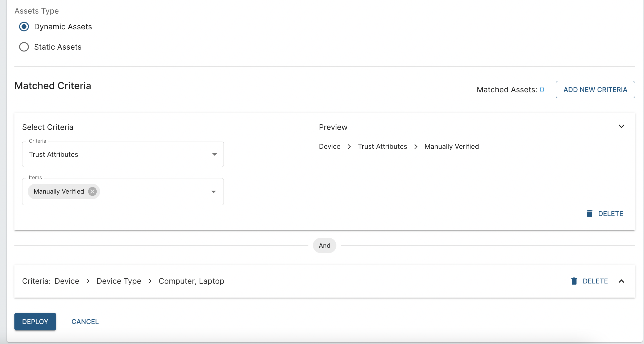Click the Matched Assets count link showing 0
This screenshot has width=644, height=344.
pos(542,89)
